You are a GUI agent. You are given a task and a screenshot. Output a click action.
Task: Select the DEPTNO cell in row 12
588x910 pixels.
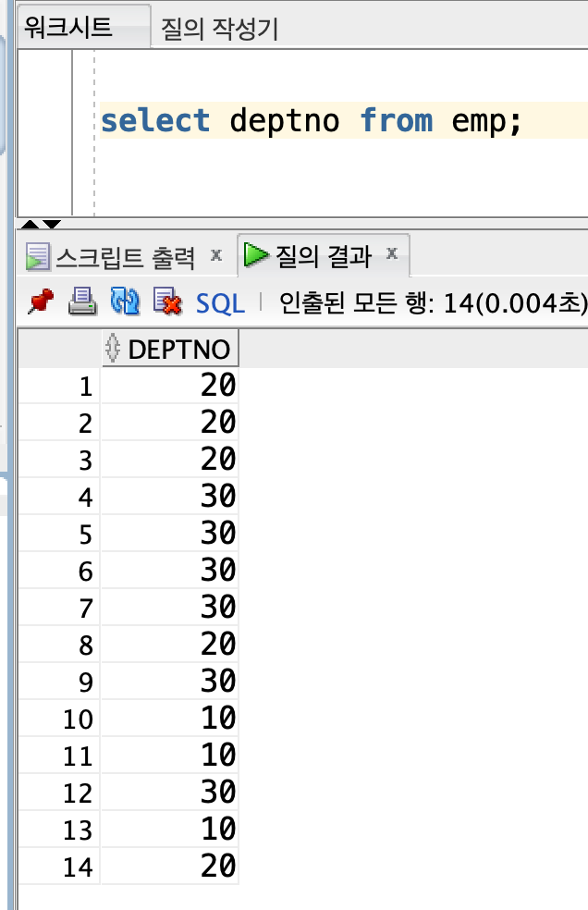coord(170,793)
